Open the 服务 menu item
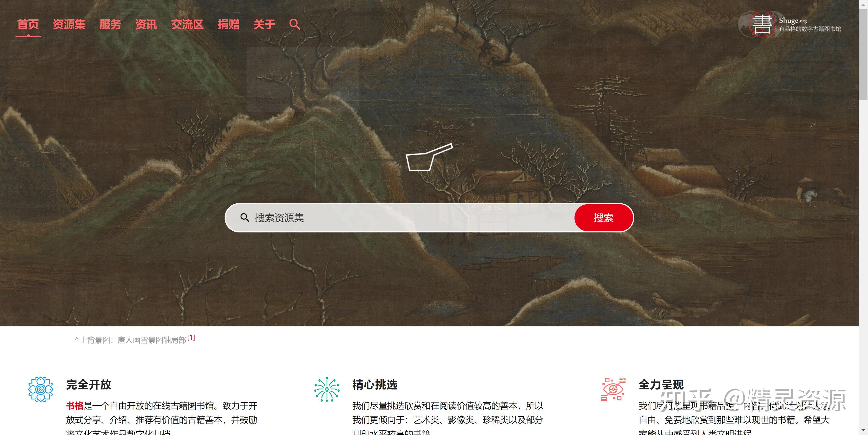The width and height of the screenshot is (868, 435). point(110,24)
